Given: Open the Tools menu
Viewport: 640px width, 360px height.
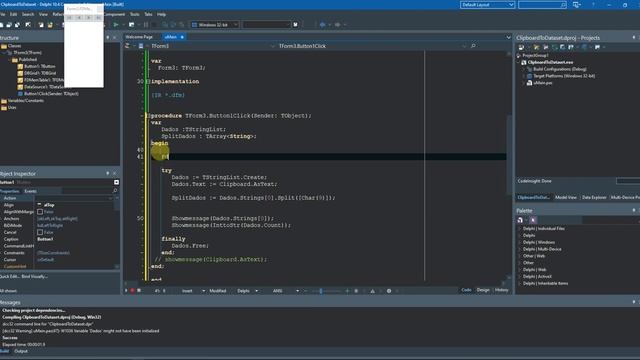Looking at the screenshot, I should (x=135, y=14).
